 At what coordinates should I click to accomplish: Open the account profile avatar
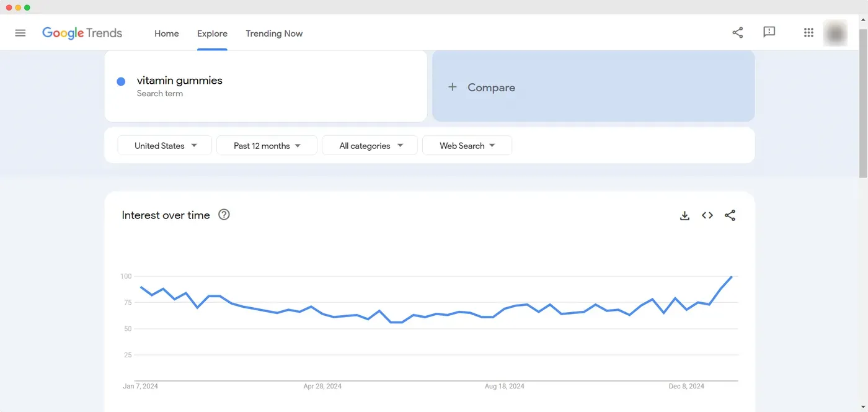pos(835,33)
